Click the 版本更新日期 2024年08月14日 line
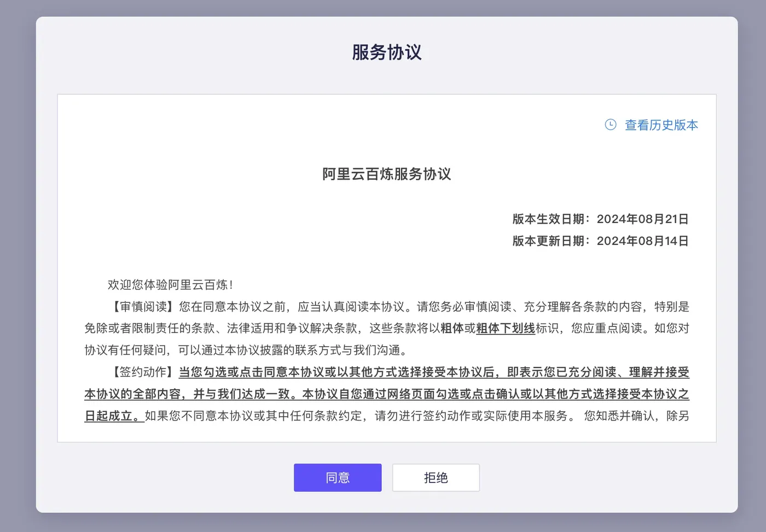 click(601, 241)
